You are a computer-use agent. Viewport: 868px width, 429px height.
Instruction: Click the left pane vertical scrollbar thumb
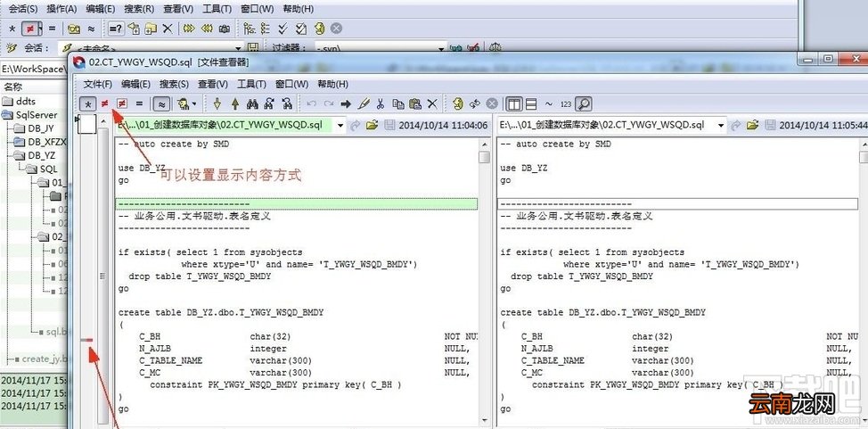coord(485,157)
